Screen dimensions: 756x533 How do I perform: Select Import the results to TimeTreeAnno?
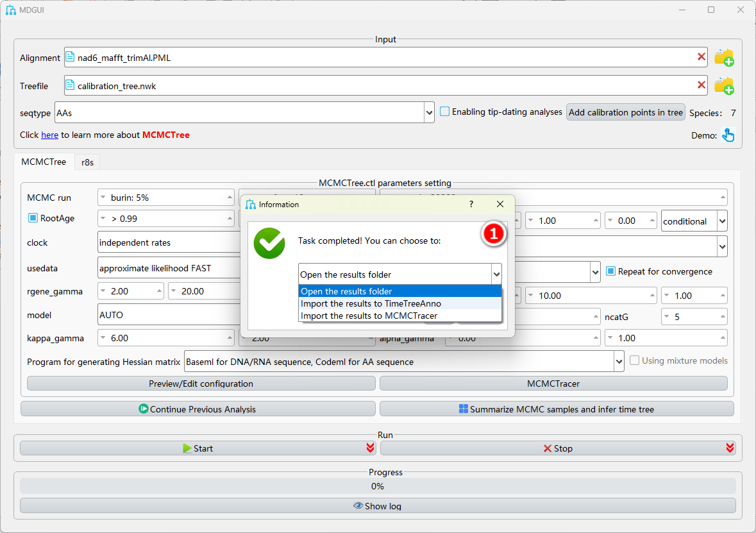point(371,303)
